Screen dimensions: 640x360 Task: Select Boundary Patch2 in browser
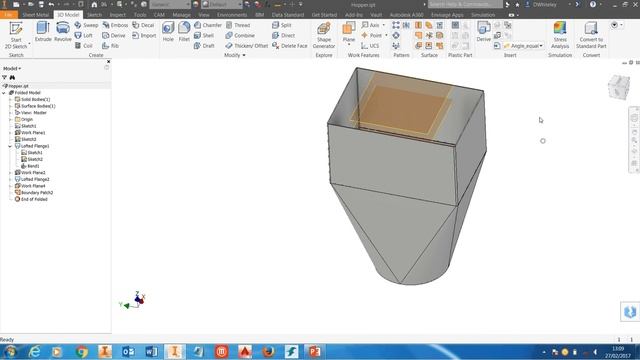click(x=34, y=193)
